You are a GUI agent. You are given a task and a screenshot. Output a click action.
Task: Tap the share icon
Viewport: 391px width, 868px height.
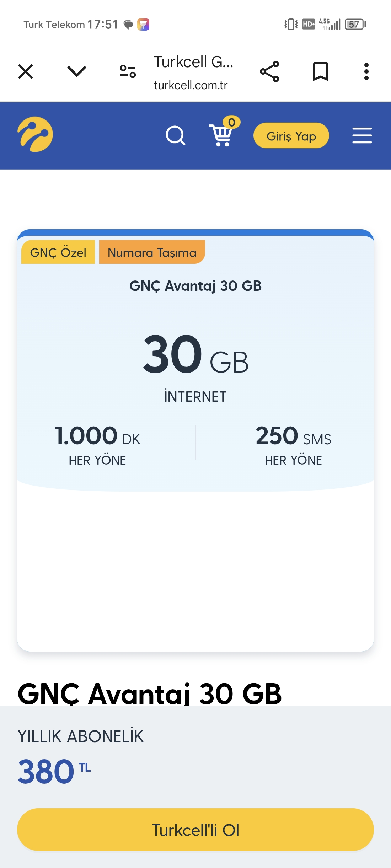pos(269,71)
